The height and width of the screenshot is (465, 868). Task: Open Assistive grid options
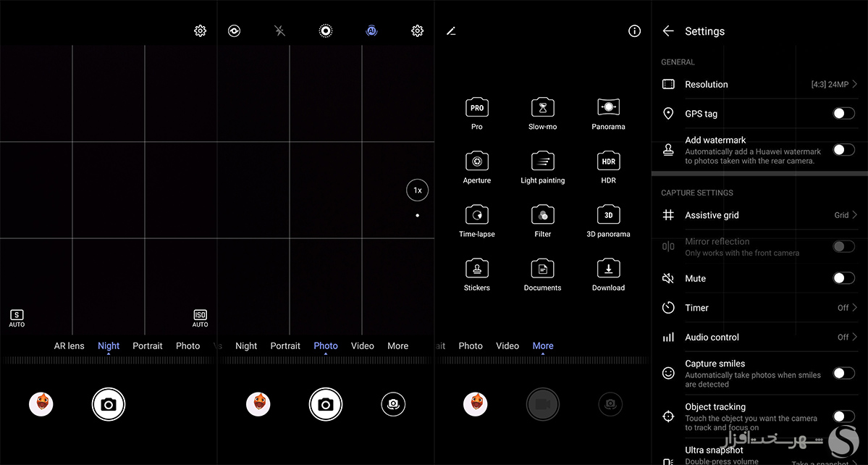759,215
